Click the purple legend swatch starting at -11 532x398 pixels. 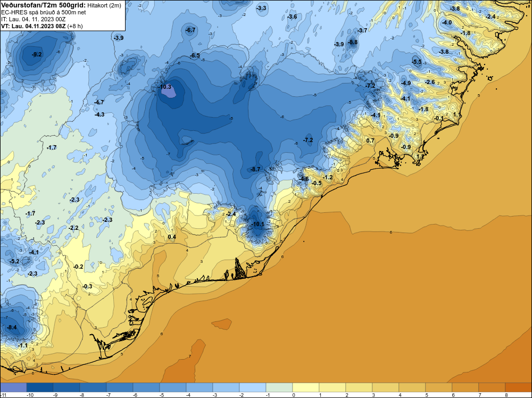coord(13,387)
